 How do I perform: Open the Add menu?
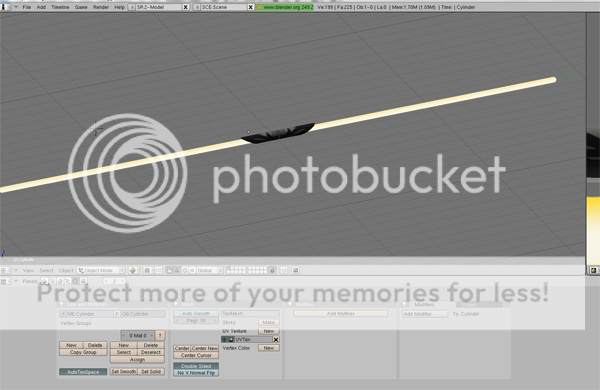41,7
